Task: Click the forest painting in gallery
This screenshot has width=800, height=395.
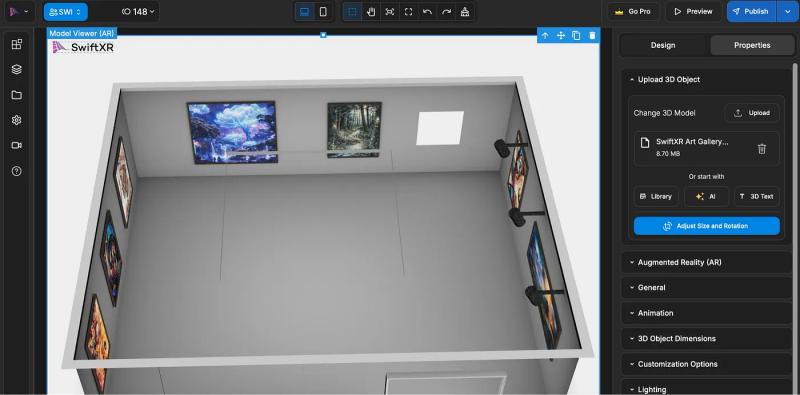Action: coord(354,130)
